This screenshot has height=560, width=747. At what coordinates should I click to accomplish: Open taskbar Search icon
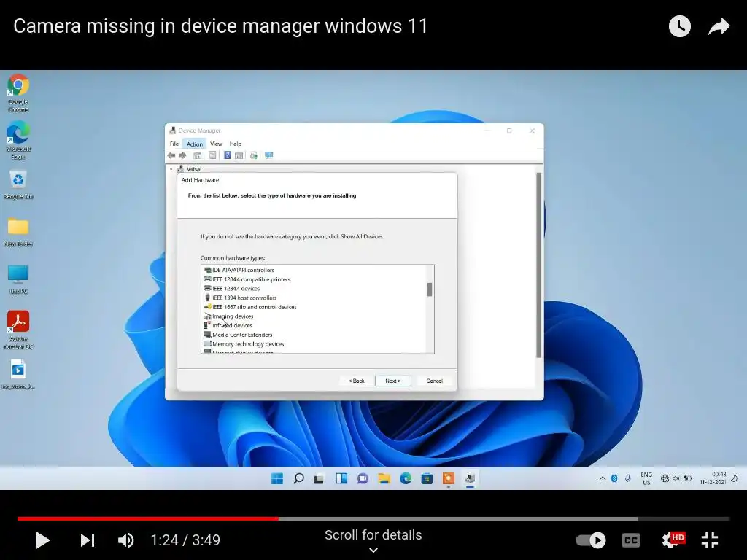(298, 478)
